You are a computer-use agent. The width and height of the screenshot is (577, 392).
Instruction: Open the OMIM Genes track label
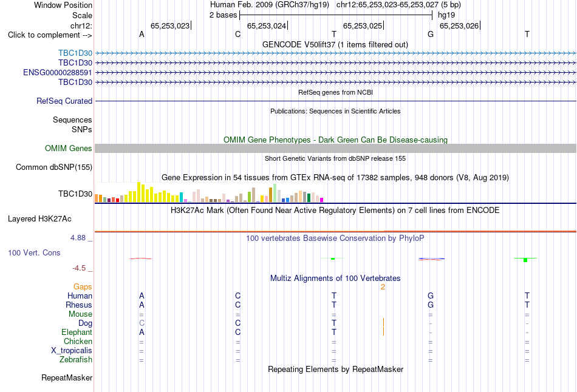click(68, 148)
